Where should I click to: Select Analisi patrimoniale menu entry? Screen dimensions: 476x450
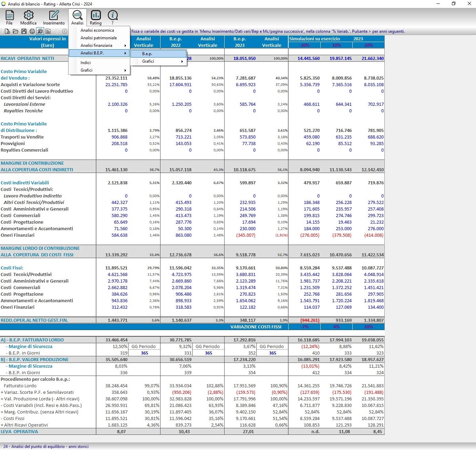click(99, 38)
